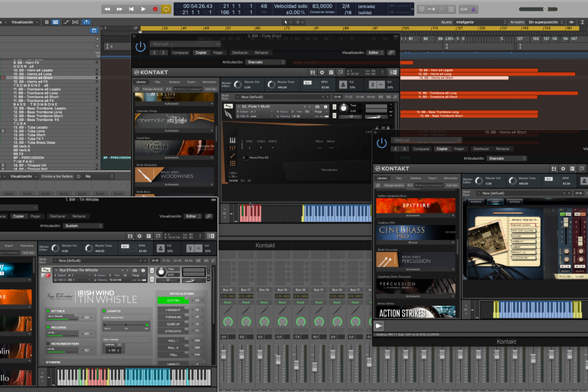The width and height of the screenshot is (588, 392).
Task: Click the Fast Forward transport button
Action: (x=119, y=9)
